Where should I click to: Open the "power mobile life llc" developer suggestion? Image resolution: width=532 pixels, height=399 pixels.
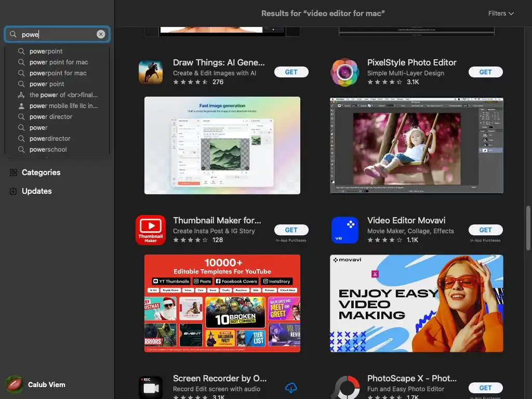point(57,106)
